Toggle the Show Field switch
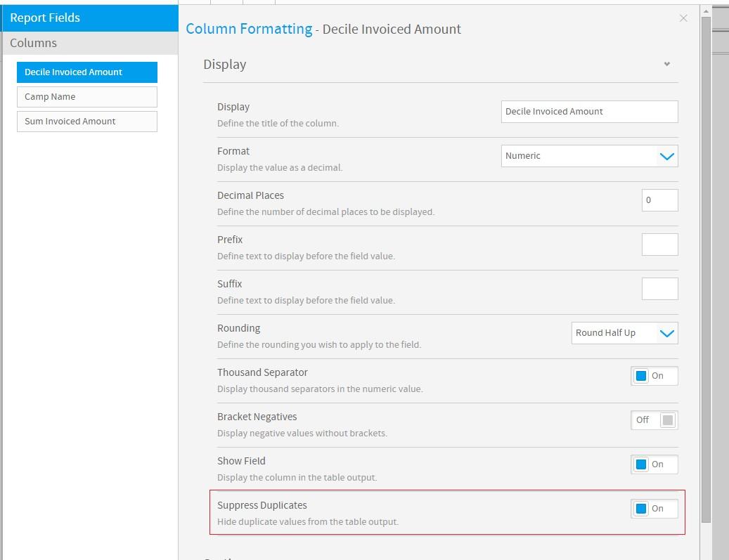729x560 pixels. [x=654, y=464]
